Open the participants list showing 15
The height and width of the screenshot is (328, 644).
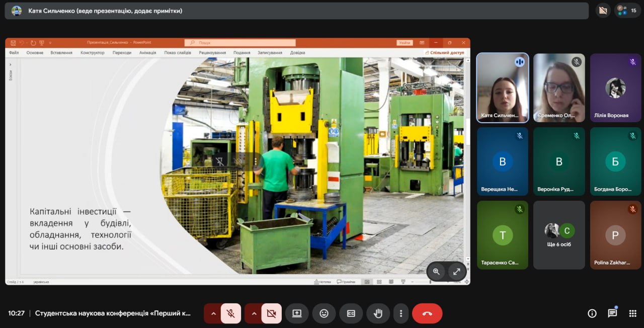pos(627,10)
